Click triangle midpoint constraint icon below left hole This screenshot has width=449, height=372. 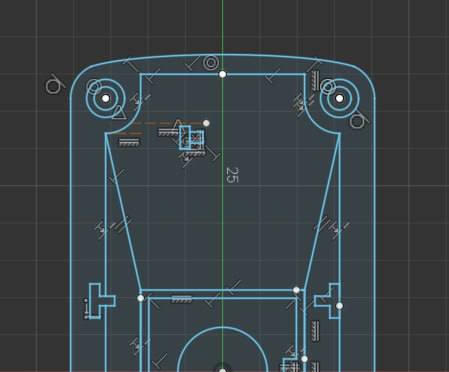coord(119,113)
